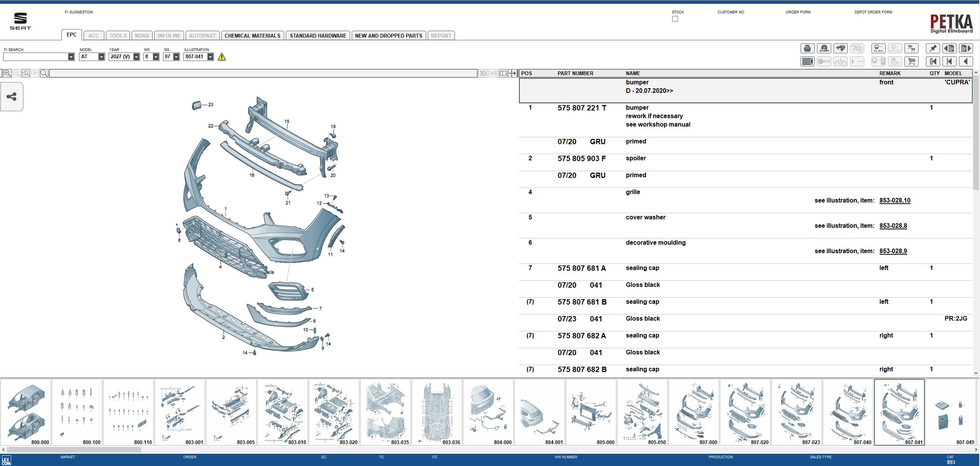Navigate to the next document page icon

point(966,48)
